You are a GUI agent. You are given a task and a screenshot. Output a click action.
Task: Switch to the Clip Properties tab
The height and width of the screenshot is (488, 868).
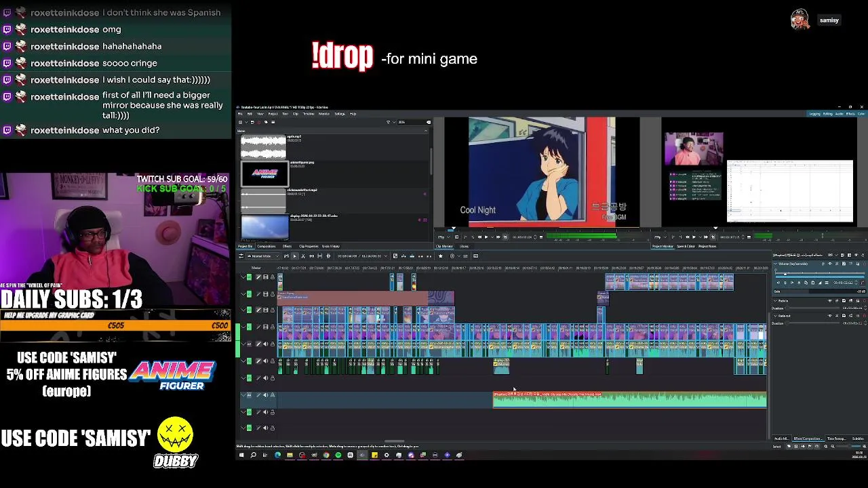[309, 246]
